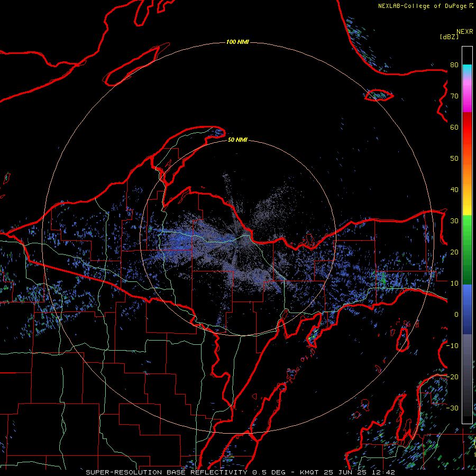
Task: Click the 80 dBZ scale label
Action: click(454, 65)
